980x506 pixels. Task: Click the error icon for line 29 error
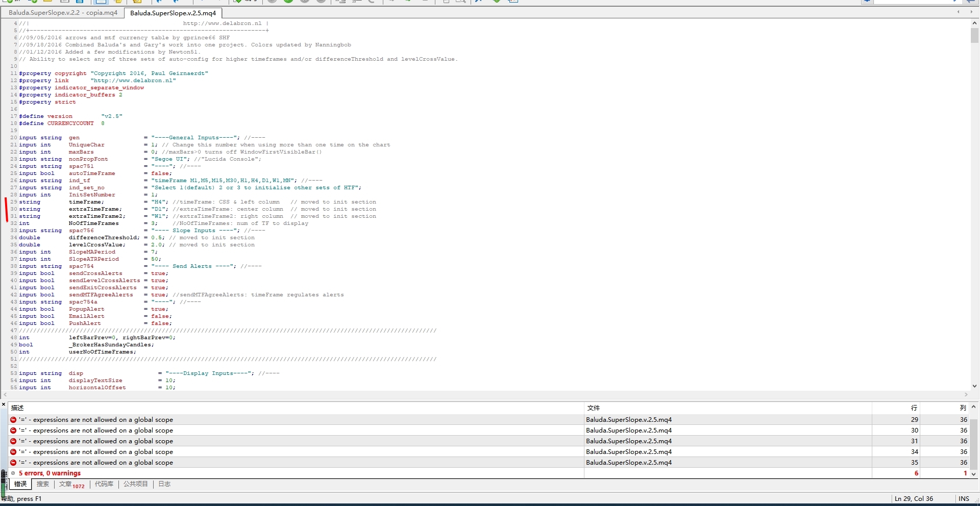13,420
